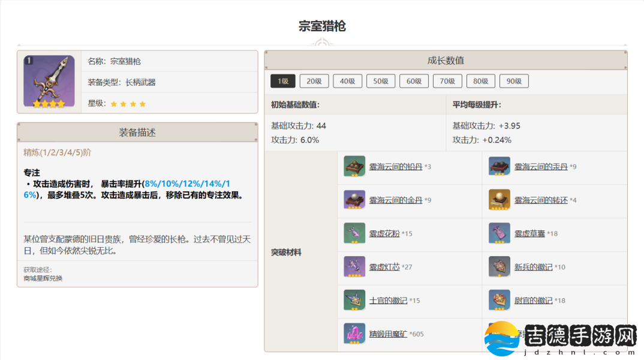Click the 精锻用魔矿 crystal ore icon

[354, 334]
